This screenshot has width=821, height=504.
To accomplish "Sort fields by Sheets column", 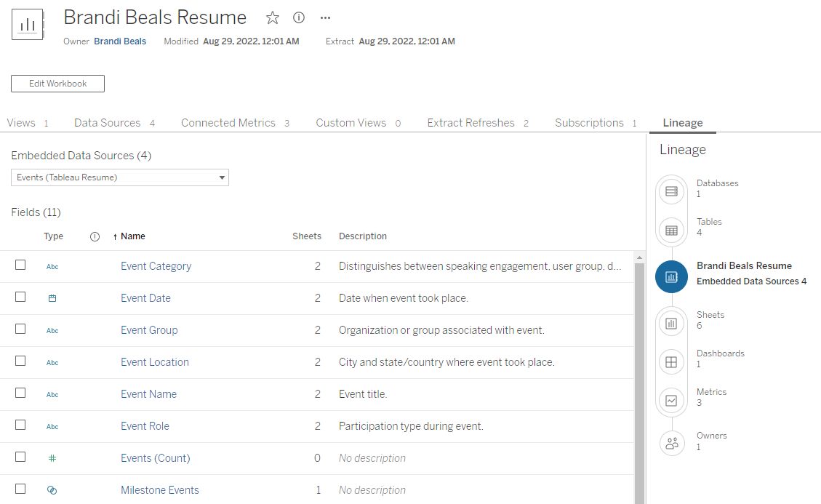I will (x=306, y=236).
